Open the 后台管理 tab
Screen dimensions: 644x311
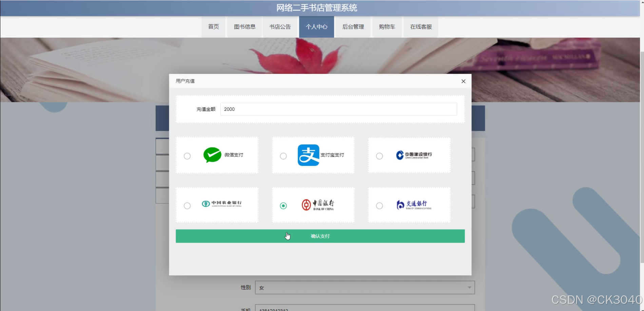(x=353, y=27)
